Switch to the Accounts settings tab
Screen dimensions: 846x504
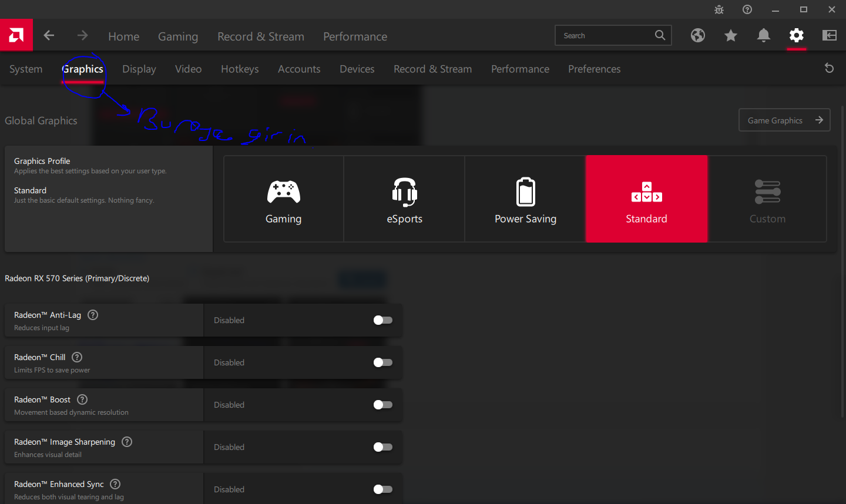[299, 69]
